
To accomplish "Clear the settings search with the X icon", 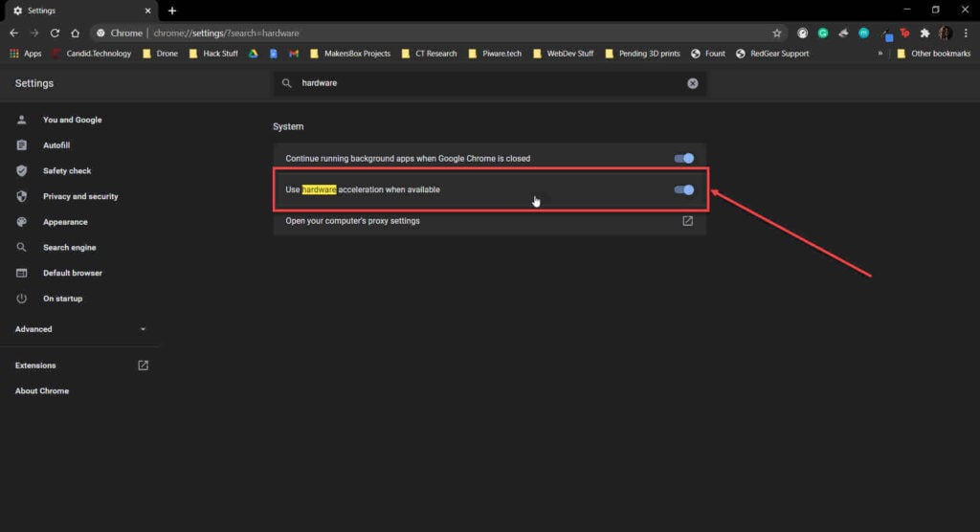I will click(693, 83).
